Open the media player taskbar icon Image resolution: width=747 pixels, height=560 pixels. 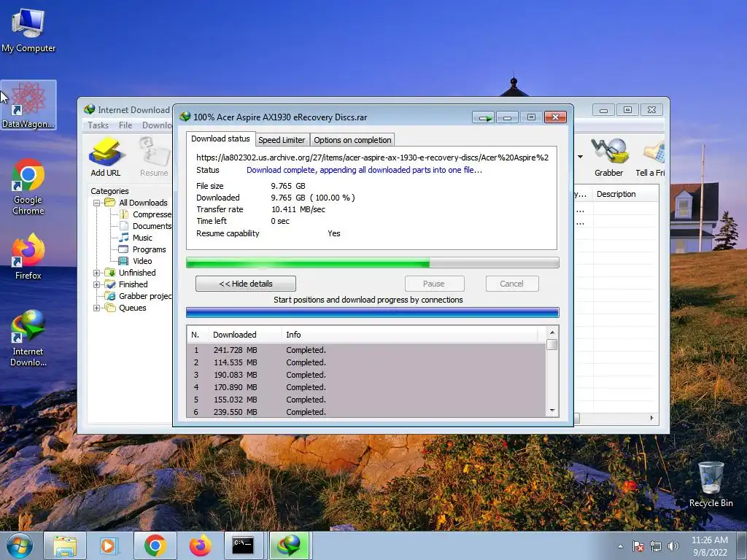point(109,545)
